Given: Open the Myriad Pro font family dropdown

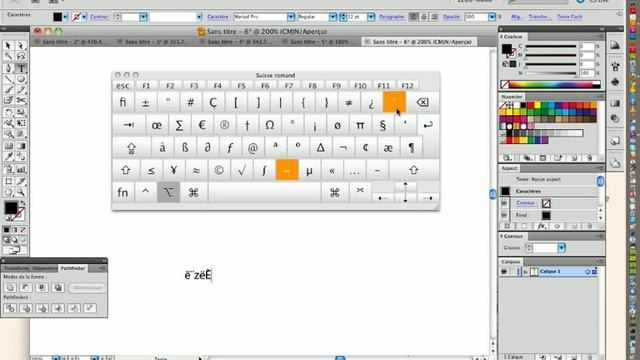Looking at the screenshot, I should coord(291,17).
